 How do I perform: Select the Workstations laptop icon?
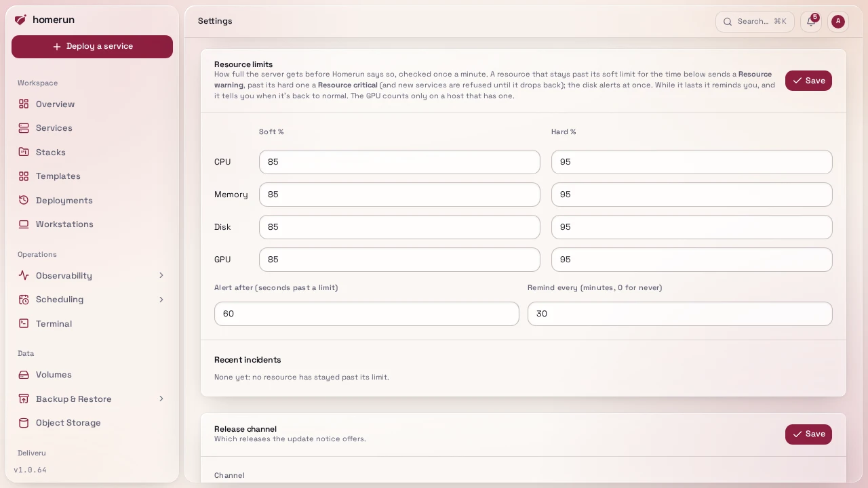pos(24,224)
